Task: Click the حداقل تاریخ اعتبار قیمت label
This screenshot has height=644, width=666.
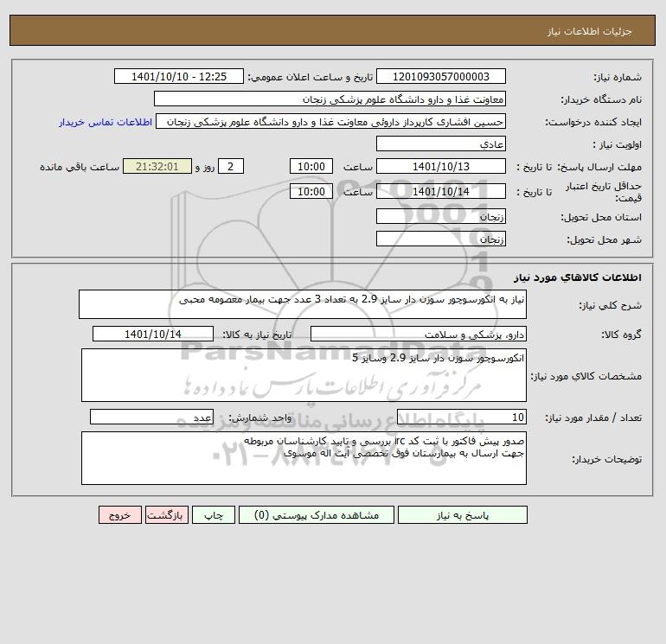Action: tap(602, 192)
